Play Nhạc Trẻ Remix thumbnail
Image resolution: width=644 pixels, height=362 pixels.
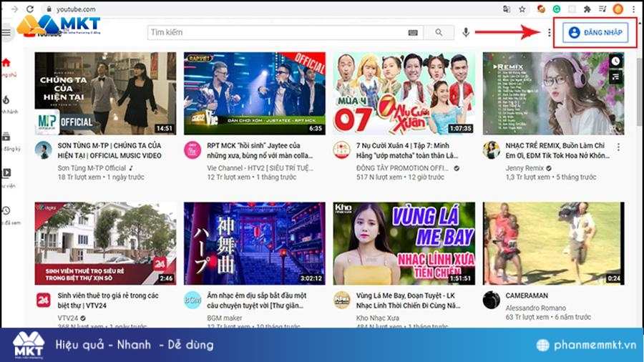click(x=554, y=94)
